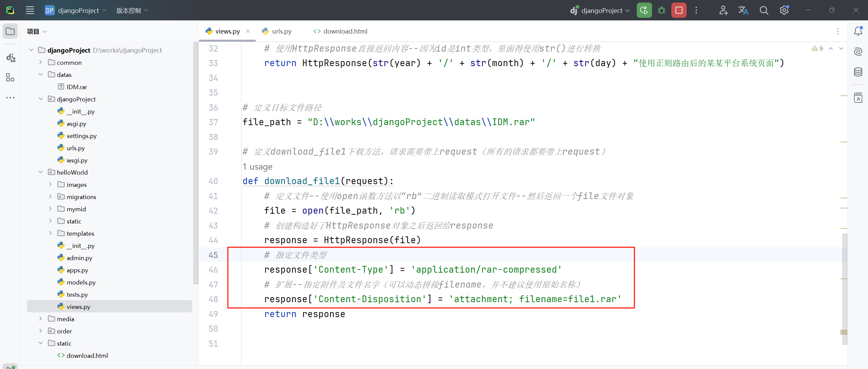This screenshot has height=369, width=868.
Task: Click line number 45 in gutter
Action: point(213,255)
